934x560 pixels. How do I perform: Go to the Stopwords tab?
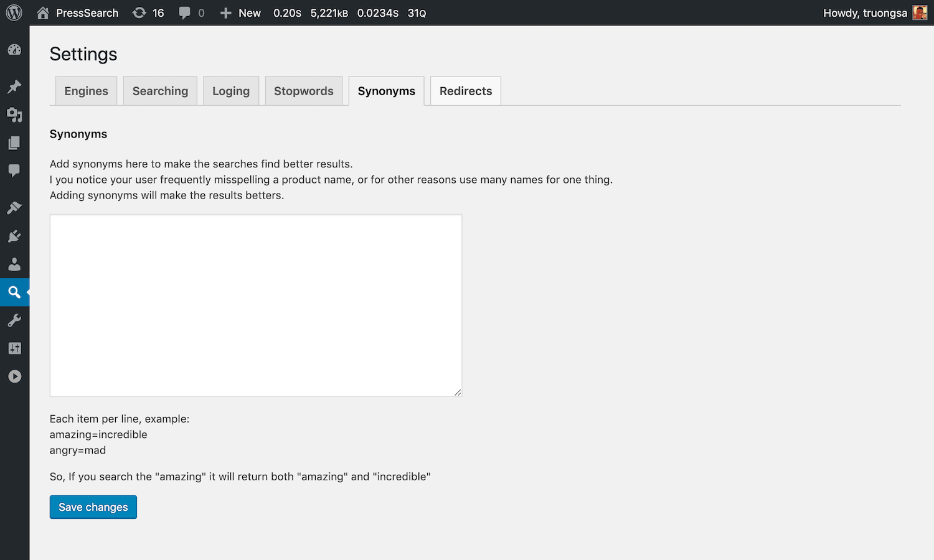point(304,91)
